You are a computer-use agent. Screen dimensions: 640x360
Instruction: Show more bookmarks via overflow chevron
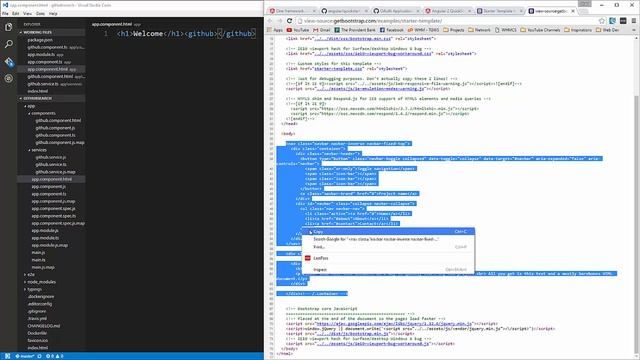[634, 30]
